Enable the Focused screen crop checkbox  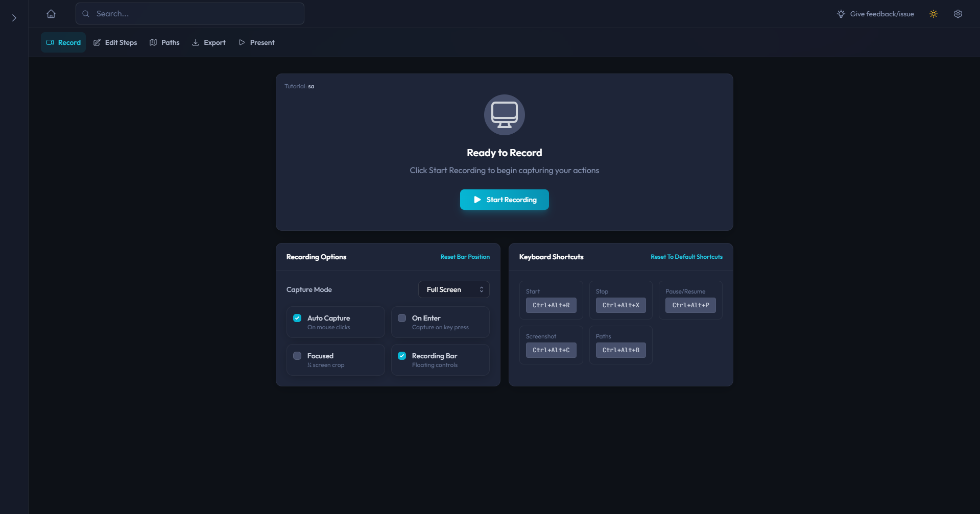click(x=297, y=356)
